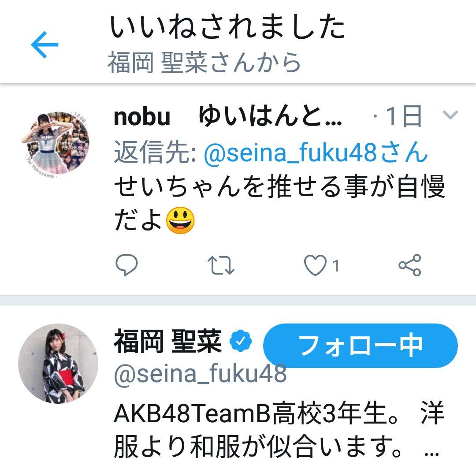Toggle the フォロー中 follow button
The height and width of the screenshot is (476, 476).
pos(360,346)
